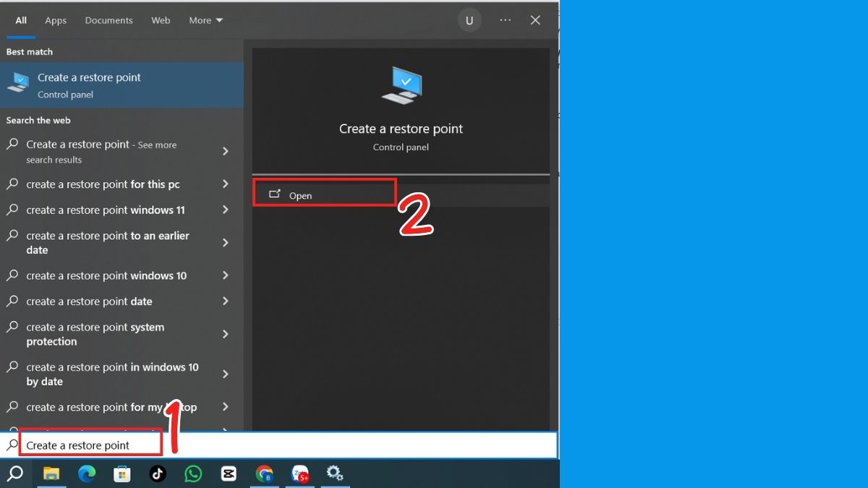Open the Start menu search icon
Screen dimensions: 868x488
coord(14,474)
